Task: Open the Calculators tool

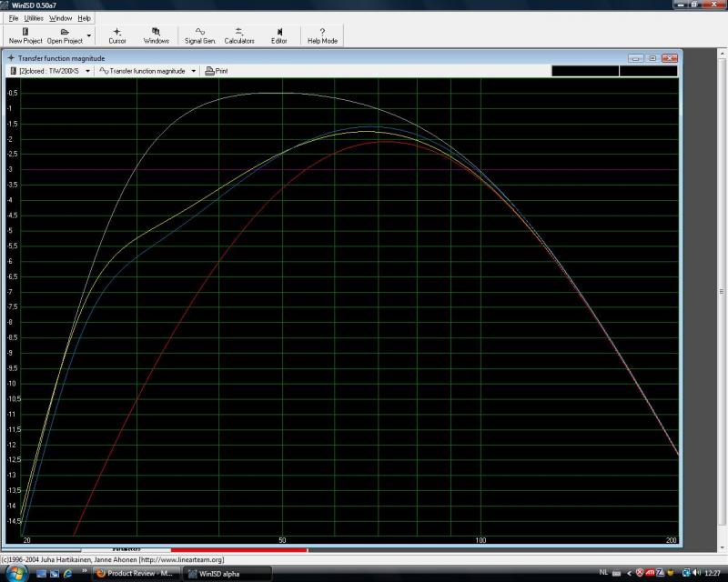Action: (239, 35)
